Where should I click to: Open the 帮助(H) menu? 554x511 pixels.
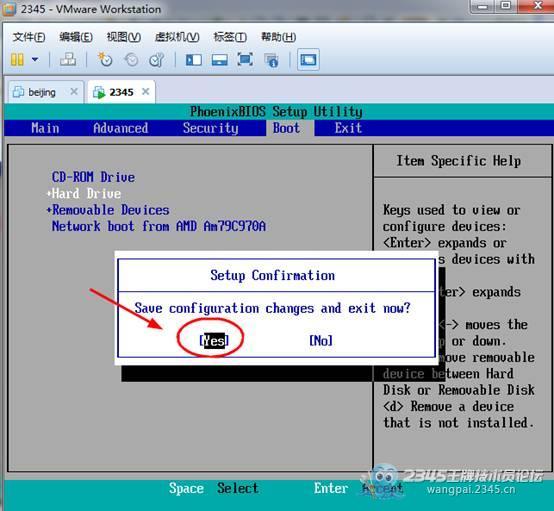[x=278, y=37]
